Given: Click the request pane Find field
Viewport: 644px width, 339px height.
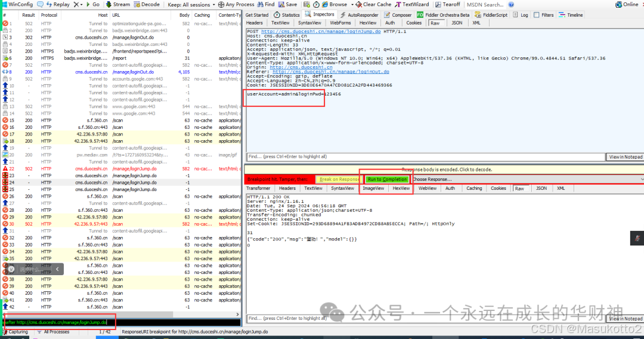Looking at the screenshot, I should (426, 156).
